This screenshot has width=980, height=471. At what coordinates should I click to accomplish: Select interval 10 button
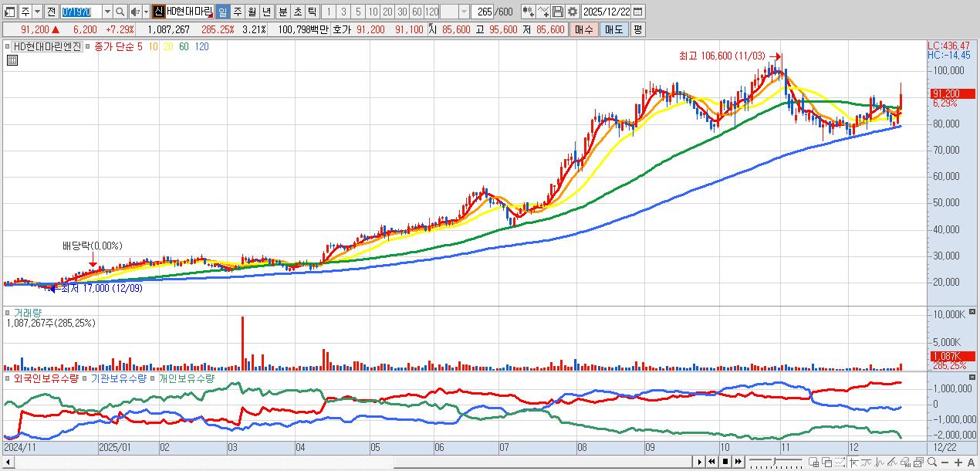(x=373, y=12)
